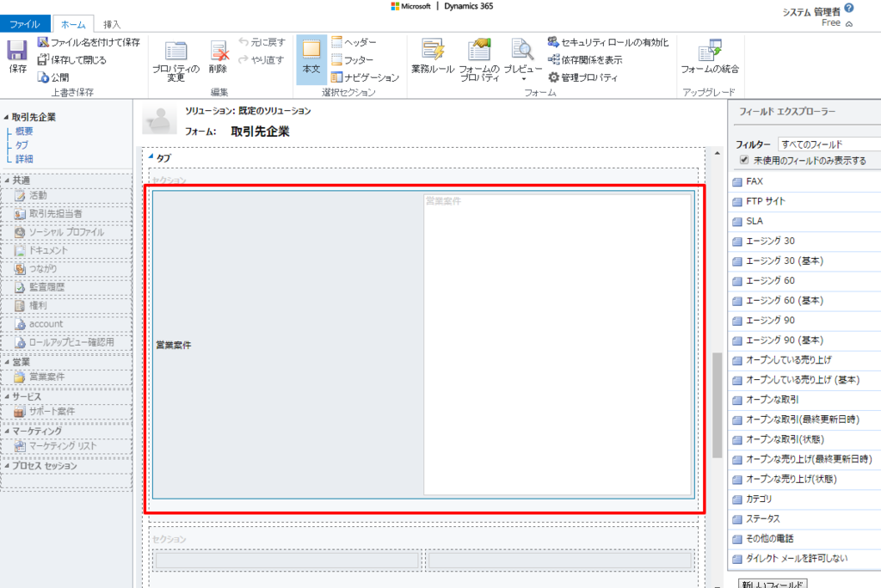This screenshot has height=588, width=881.
Task: Collapse the サービス group
Action: click(7, 396)
